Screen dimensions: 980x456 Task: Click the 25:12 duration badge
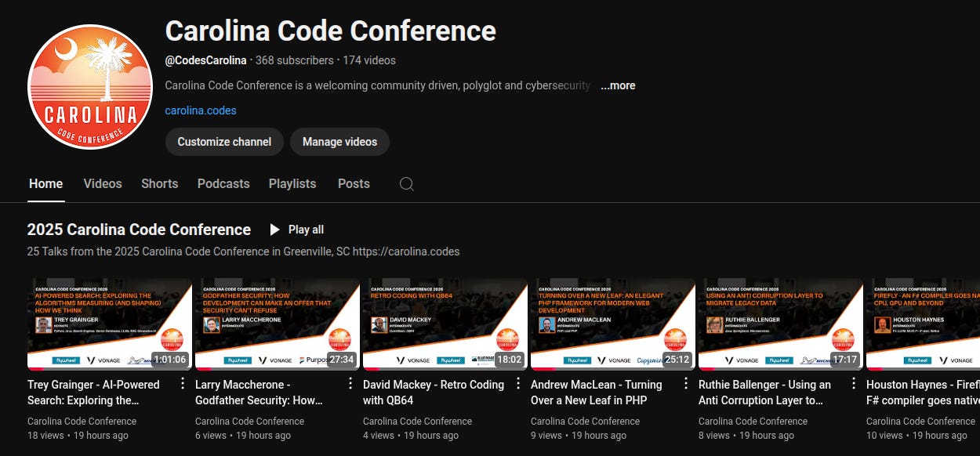click(x=677, y=360)
